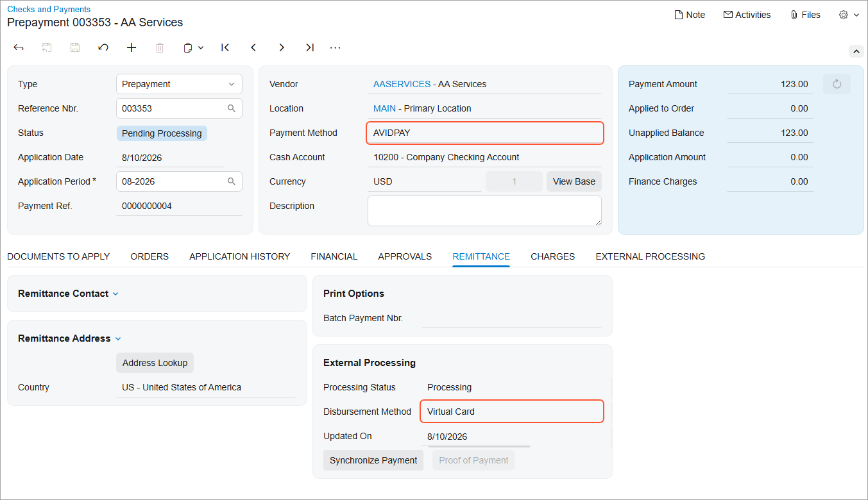Click the Synchronize Payment button

click(373, 460)
